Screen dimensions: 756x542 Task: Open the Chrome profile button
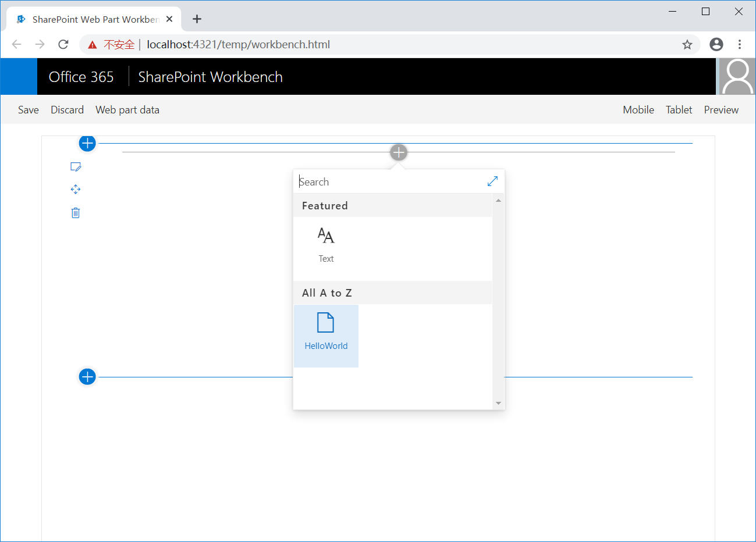[716, 44]
